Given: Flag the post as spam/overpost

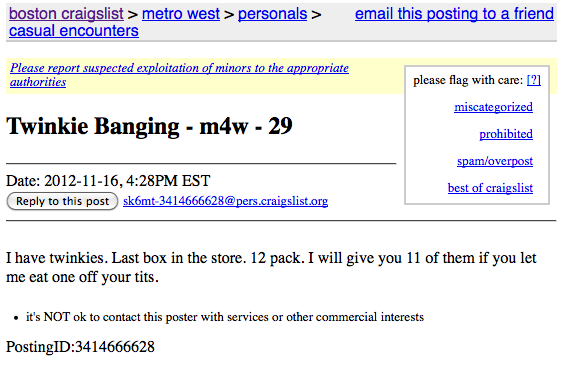Looking at the screenshot, I should pyautogui.click(x=495, y=161).
